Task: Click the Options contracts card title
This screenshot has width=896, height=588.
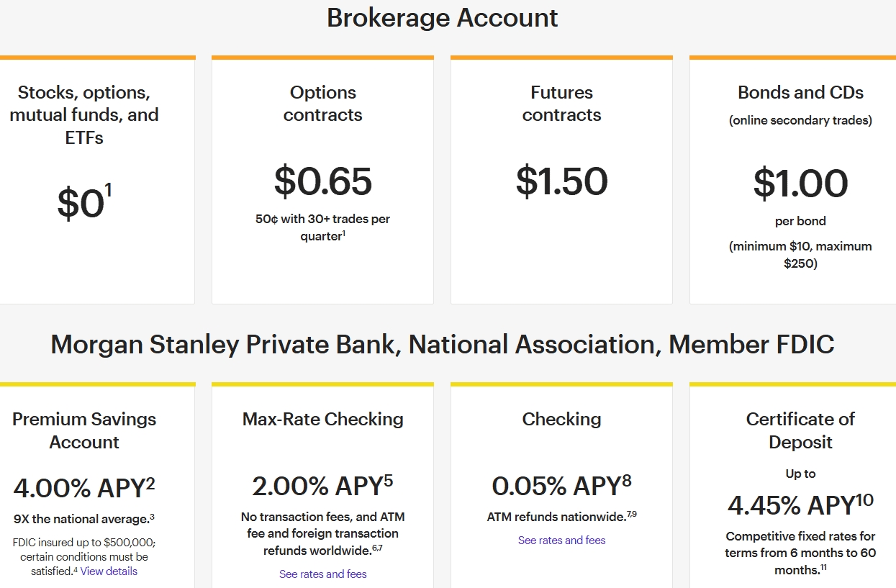Action: pos(323,104)
